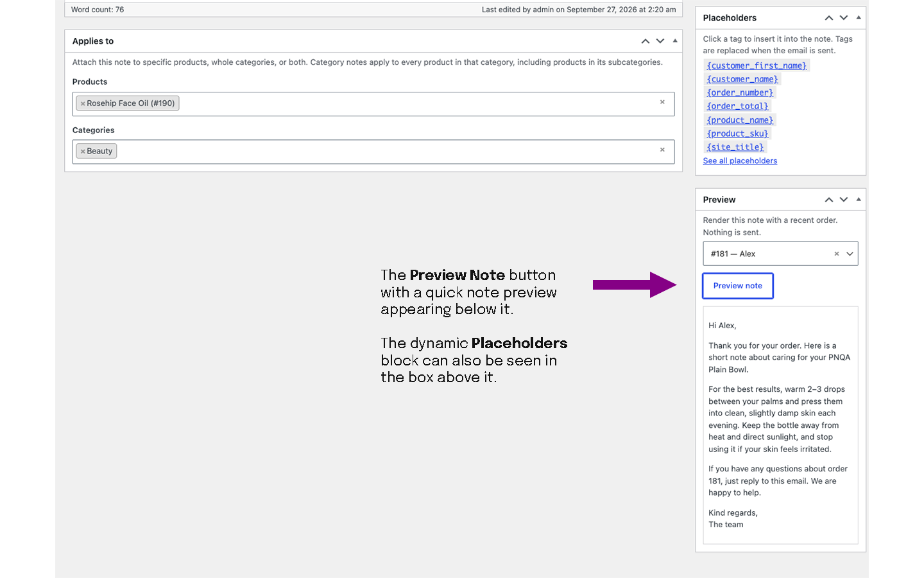The image size is (924, 578).
Task: Insert the {product_name} placeholder
Action: click(x=740, y=120)
